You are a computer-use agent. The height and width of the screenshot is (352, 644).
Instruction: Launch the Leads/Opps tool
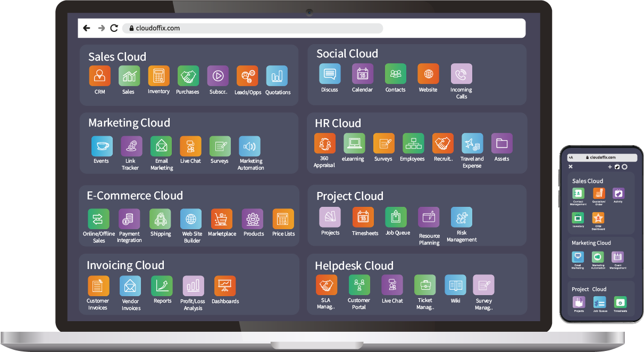pyautogui.click(x=247, y=74)
